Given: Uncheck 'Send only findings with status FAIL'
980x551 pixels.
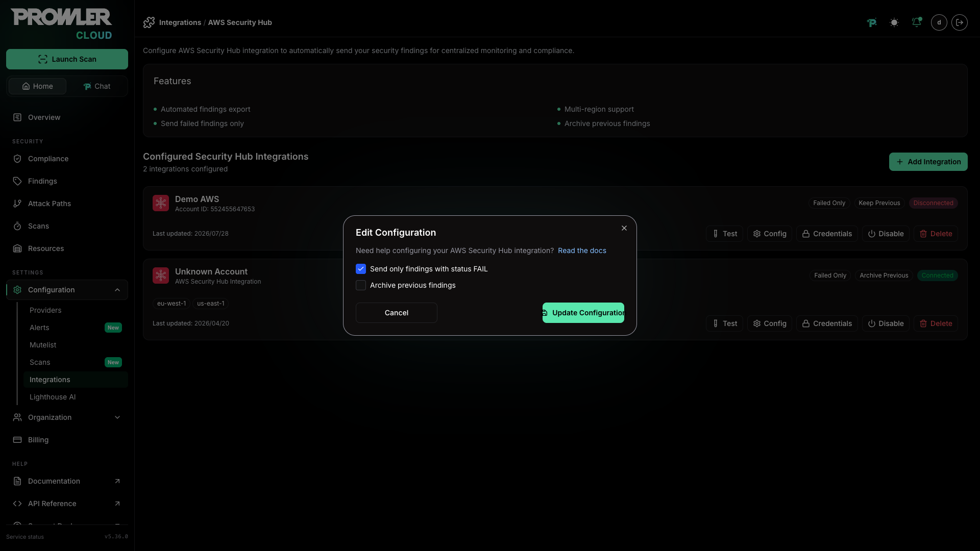Looking at the screenshot, I should pyautogui.click(x=361, y=269).
